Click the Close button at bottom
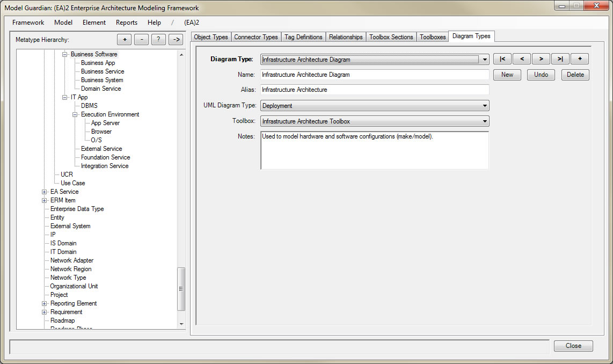Screen dimensions: 613x364 click(x=573, y=346)
